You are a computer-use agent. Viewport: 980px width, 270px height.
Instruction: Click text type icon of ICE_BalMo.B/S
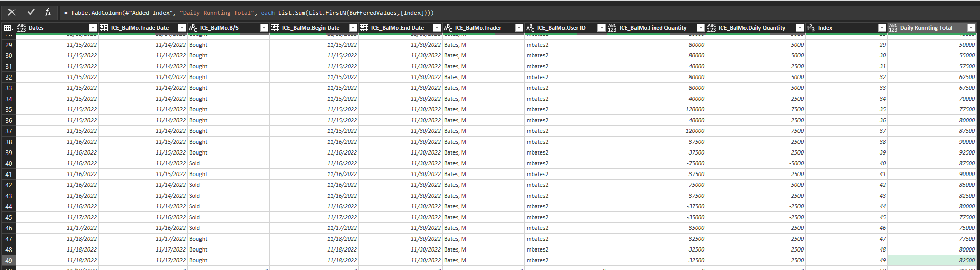tap(193, 28)
